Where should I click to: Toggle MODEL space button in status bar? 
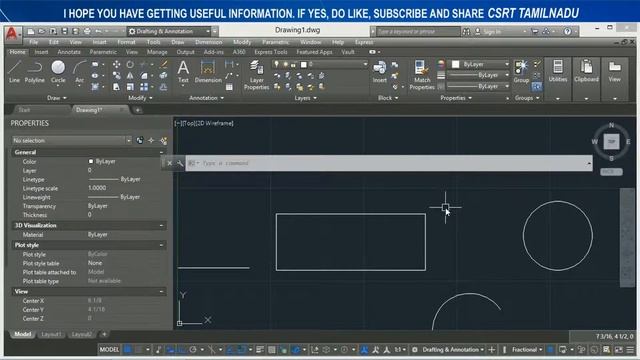tap(109, 350)
